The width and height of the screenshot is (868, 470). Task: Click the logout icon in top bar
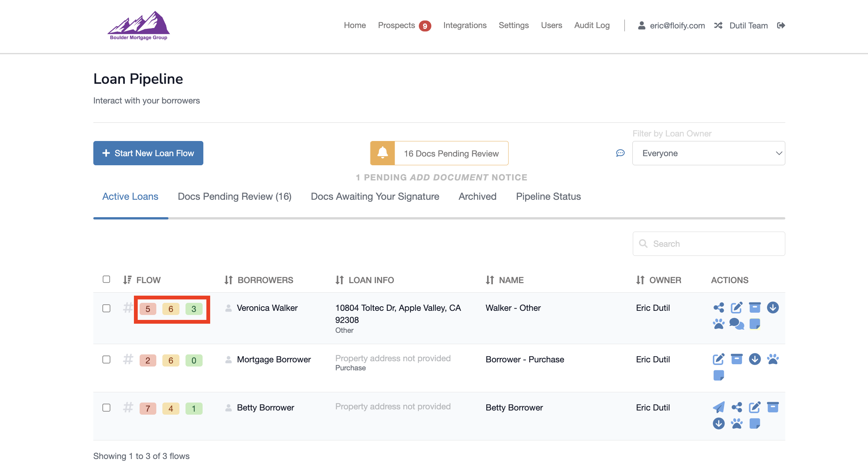click(781, 25)
